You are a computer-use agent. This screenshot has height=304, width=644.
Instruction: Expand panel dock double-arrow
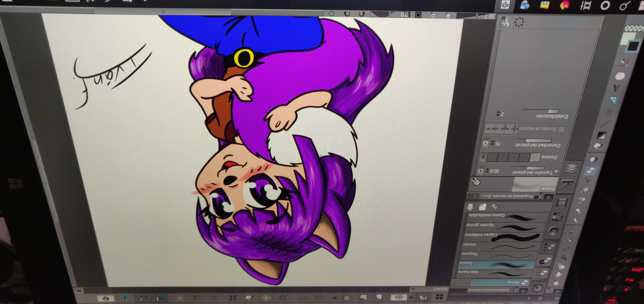[x=540, y=298]
